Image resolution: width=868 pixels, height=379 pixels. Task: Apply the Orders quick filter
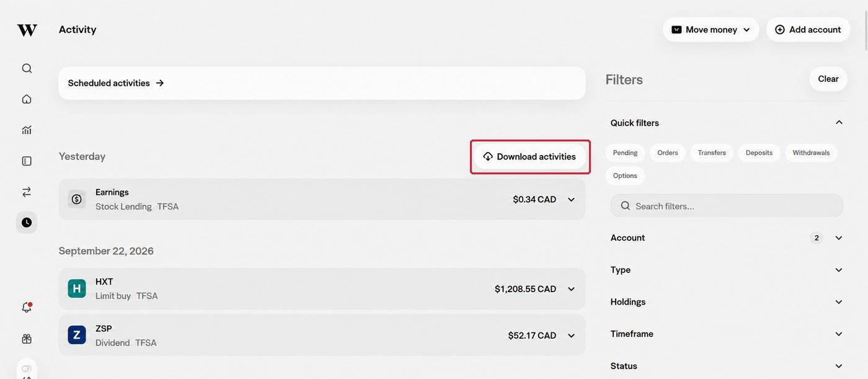[x=668, y=153]
